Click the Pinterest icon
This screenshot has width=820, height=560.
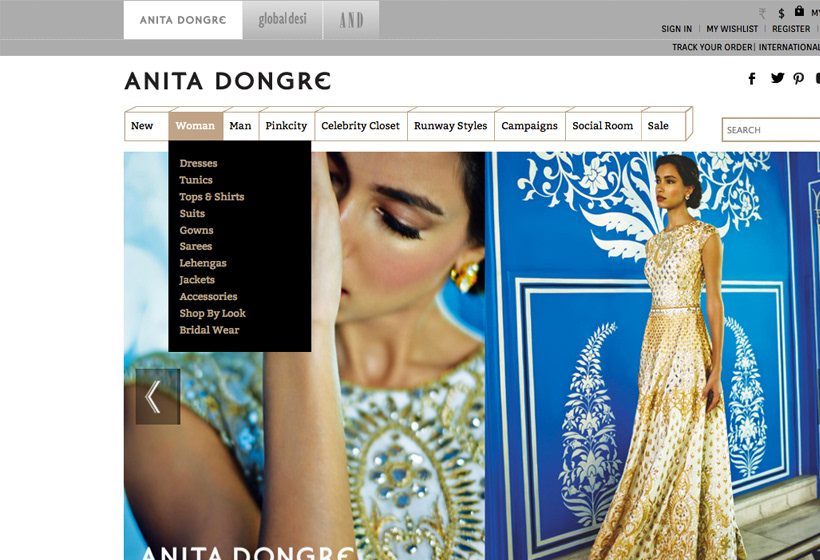click(799, 78)
